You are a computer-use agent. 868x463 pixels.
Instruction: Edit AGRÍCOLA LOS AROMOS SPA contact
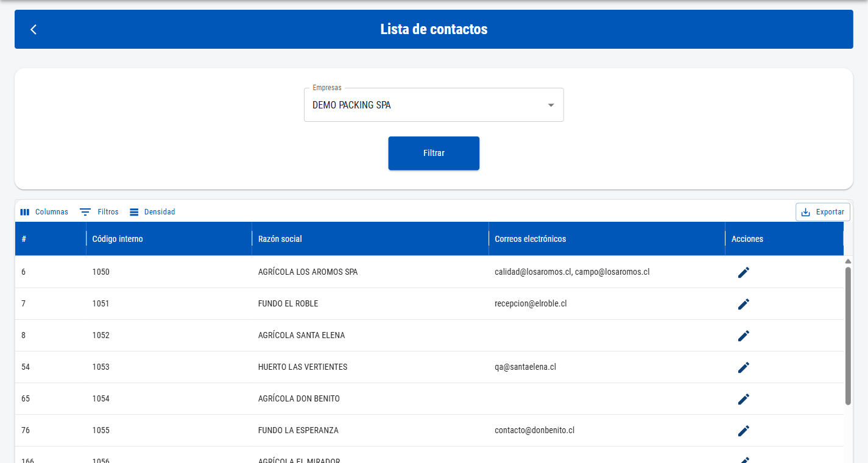pyautogui.click(x=743, y=272)
